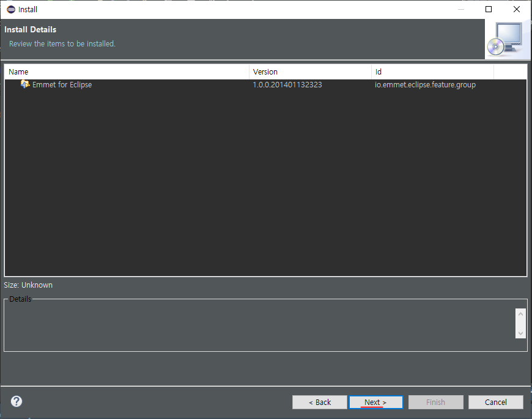Click the Eclipse icon in title bar

point(11,10)
